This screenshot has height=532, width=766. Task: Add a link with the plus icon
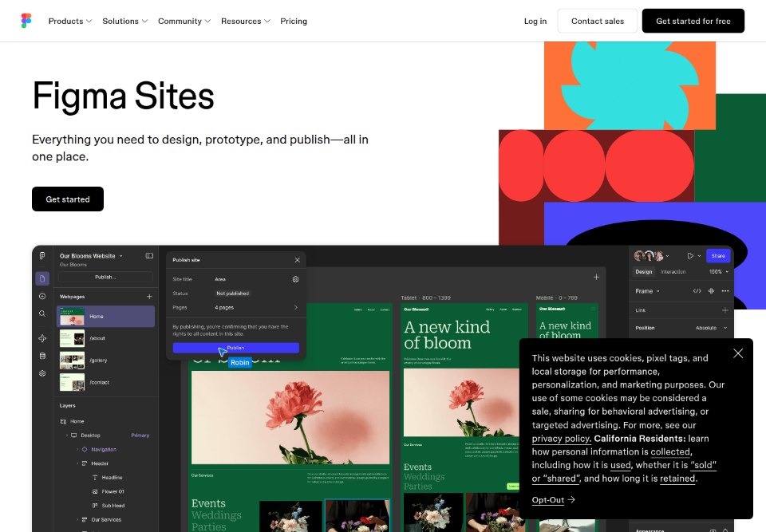point(725,310)
